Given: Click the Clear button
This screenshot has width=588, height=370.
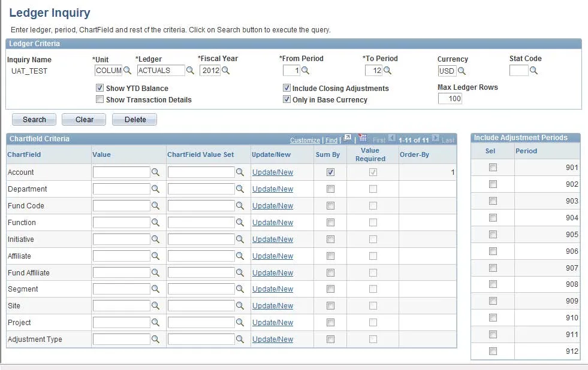Looking at the screenshot, I should tap(84, 120).
